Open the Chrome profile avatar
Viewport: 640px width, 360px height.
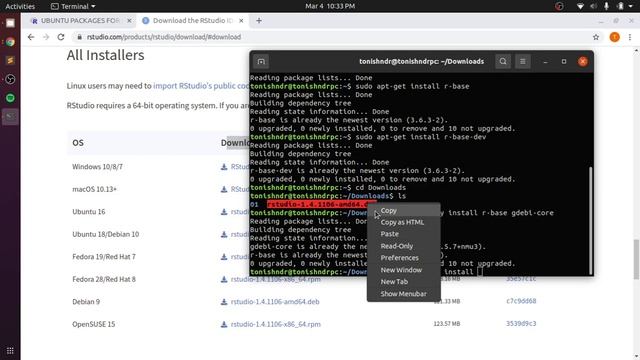click(x=614, y=37)
